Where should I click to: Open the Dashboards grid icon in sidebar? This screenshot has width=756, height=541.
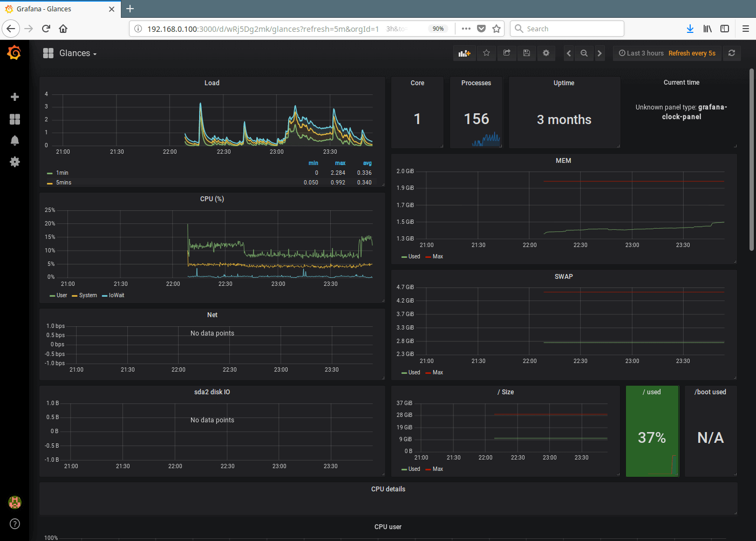tap(15, 119)
